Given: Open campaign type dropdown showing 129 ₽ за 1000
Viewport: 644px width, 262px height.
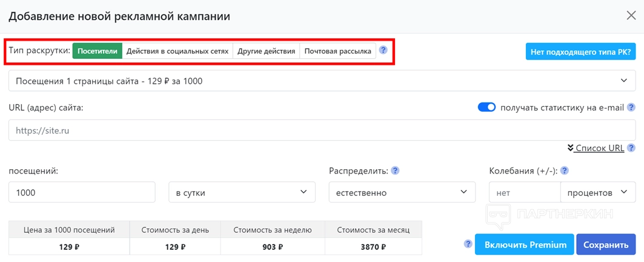Looking at the screenshot, I should pos(322,81).
